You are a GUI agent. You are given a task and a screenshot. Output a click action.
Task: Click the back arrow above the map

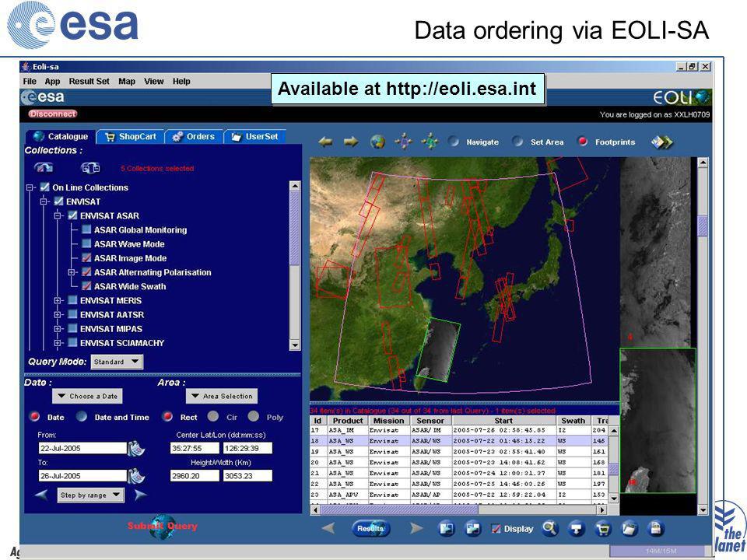pos(325,142)
